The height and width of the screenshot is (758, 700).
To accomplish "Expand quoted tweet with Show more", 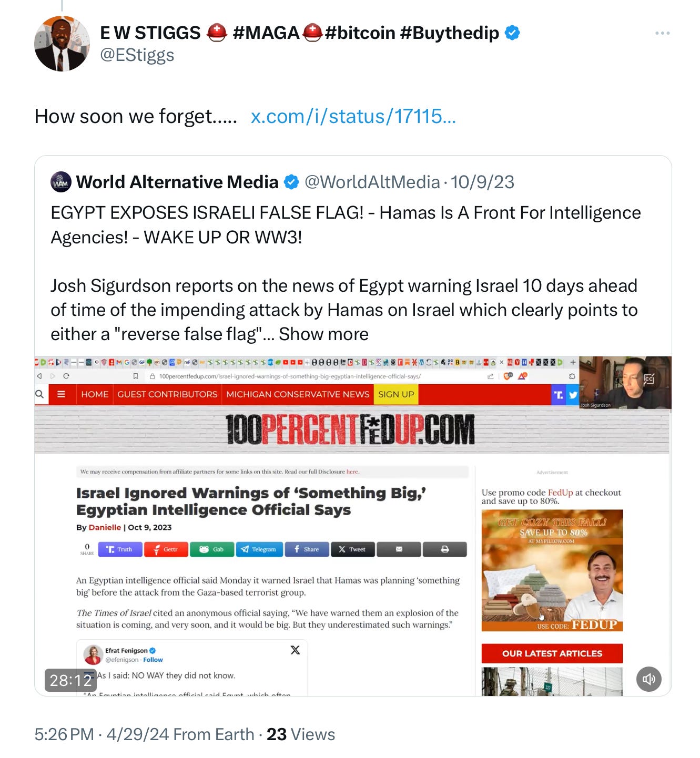I will pyautogui.click(x=323, y=334).
